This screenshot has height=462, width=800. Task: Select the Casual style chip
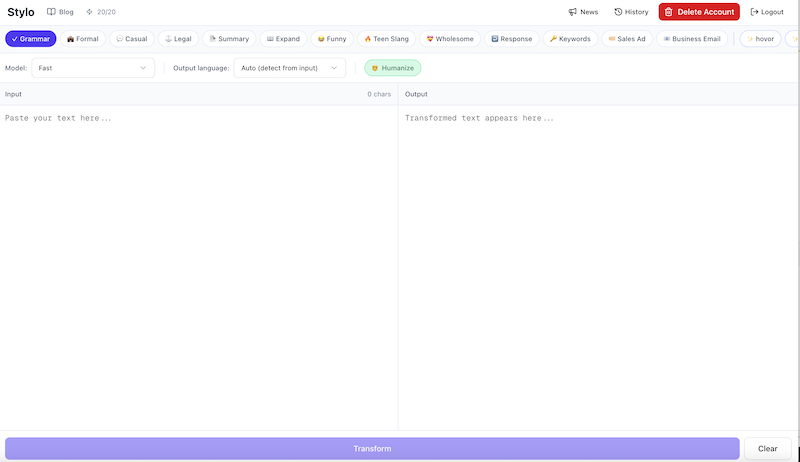point(132,39)
